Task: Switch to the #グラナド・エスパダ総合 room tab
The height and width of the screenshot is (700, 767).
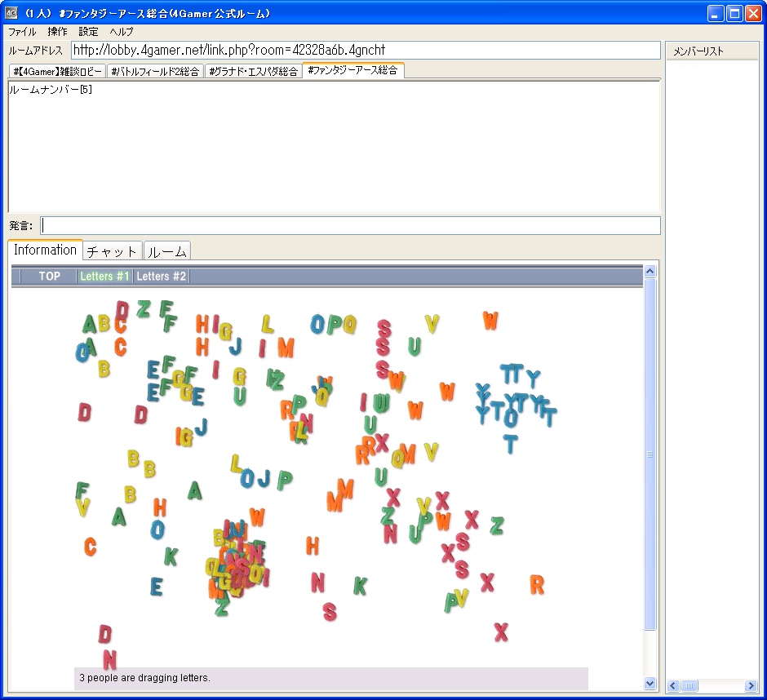Action: pyautogui.click(x=253, y=72)
